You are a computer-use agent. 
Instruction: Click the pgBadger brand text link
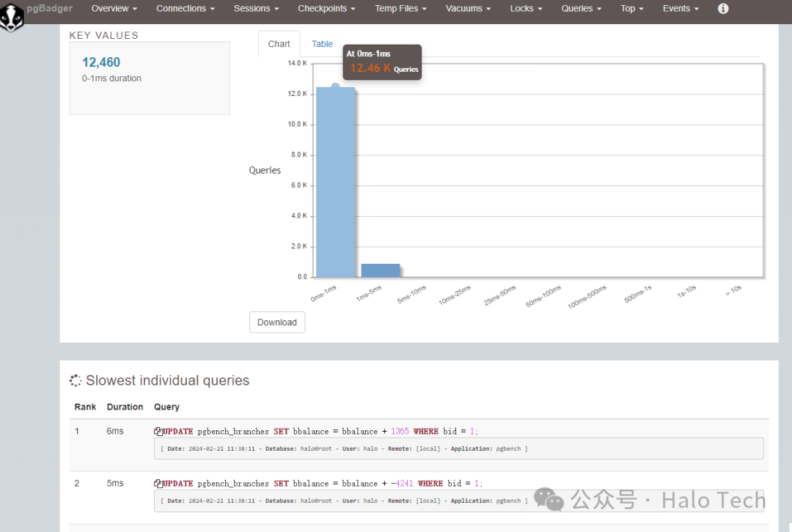click(x=50, y=8)
